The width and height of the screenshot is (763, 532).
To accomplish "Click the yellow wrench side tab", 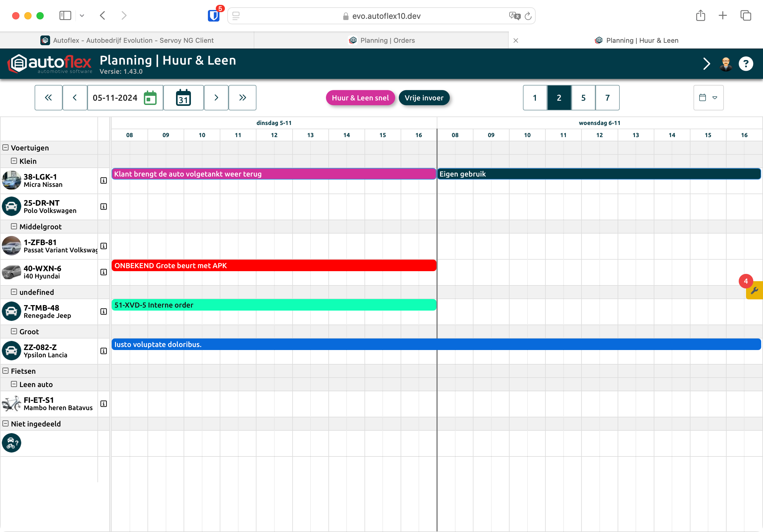I will pos(755,291).
